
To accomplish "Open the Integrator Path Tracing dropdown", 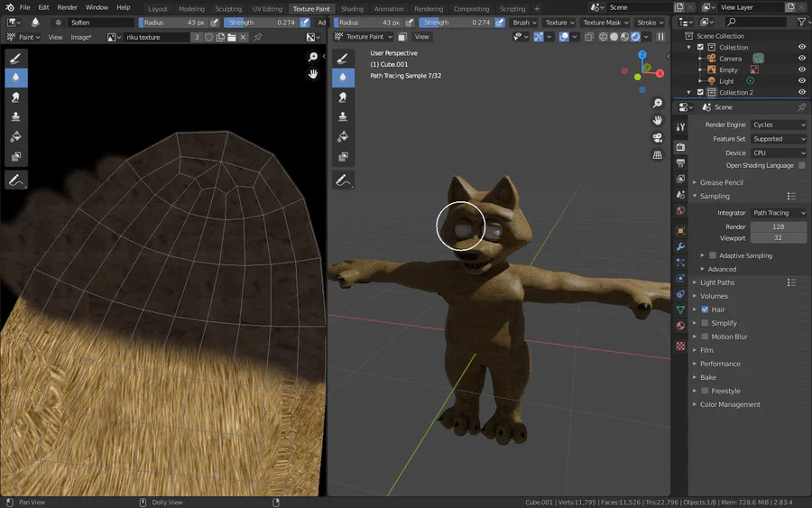I will (779, 213).
